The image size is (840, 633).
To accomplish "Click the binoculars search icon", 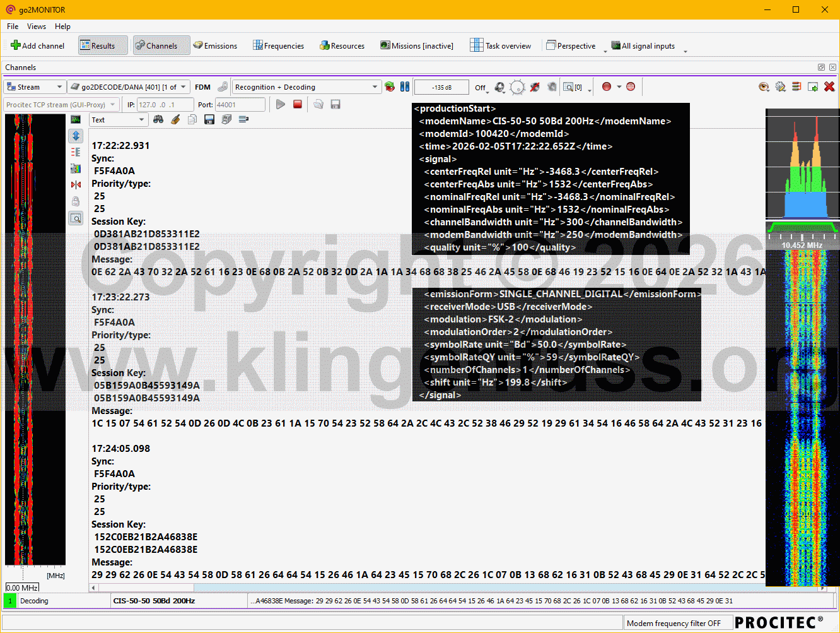I will [158, 119].
